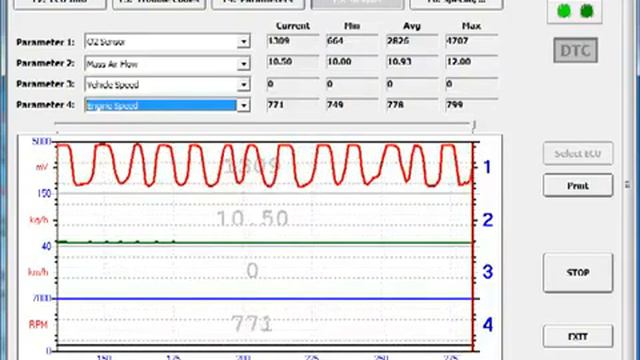Click the Min column header
Viewport: 640px width, 360px height.
352,26
